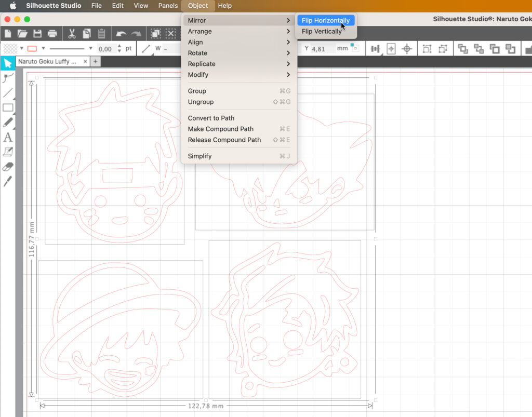Select the Knife tool

tap(8, 181)
